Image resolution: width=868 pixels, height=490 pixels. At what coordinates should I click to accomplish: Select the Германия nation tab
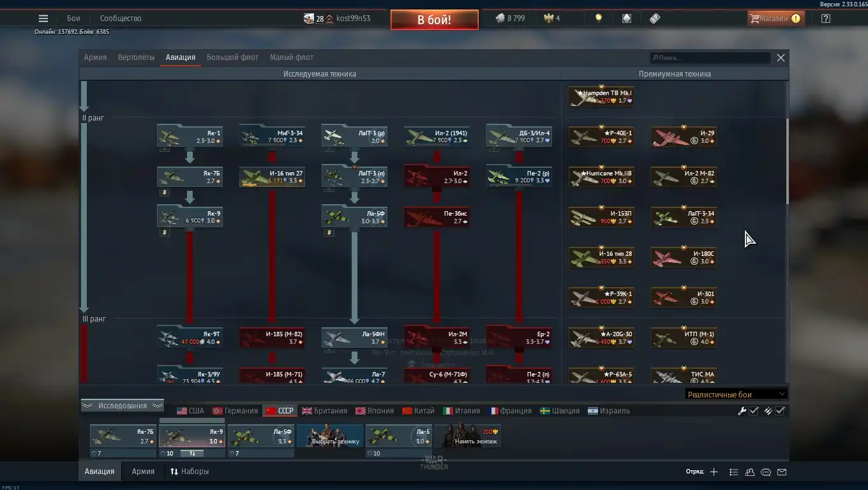(235, 411)
